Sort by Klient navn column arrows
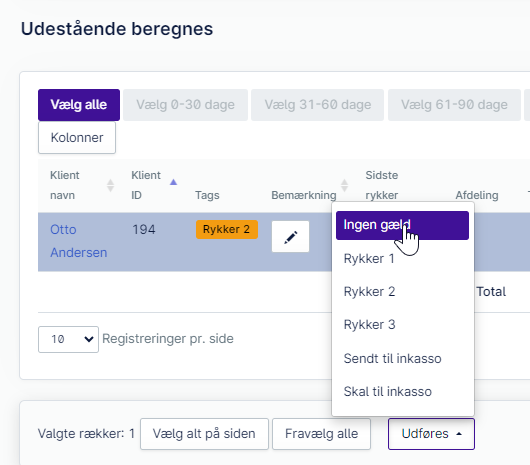 pyautogui.click(x=111, y=186)
